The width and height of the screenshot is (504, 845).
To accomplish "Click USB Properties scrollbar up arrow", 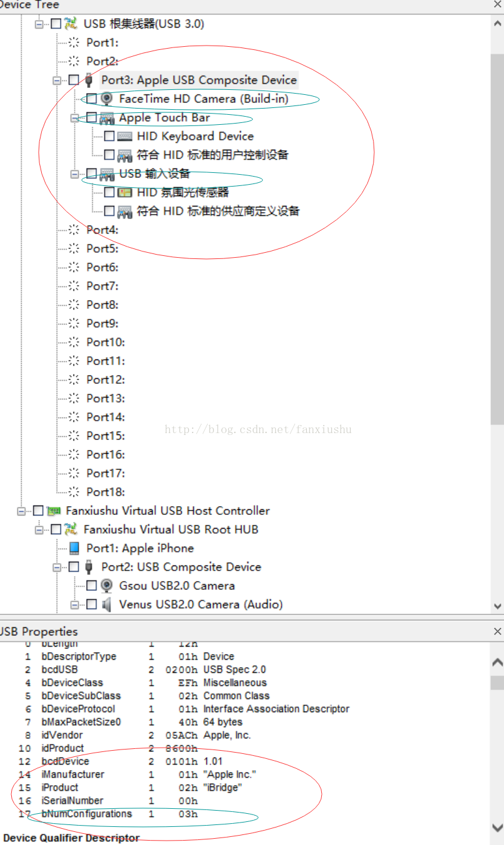I will coord(497,663).
